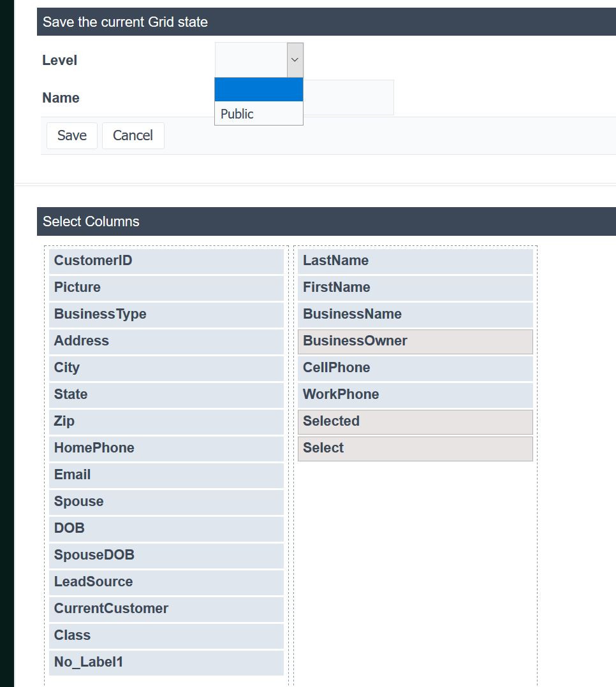616x687 pixels.
Task: Select the Zip column item
Action: click(166, 421)
